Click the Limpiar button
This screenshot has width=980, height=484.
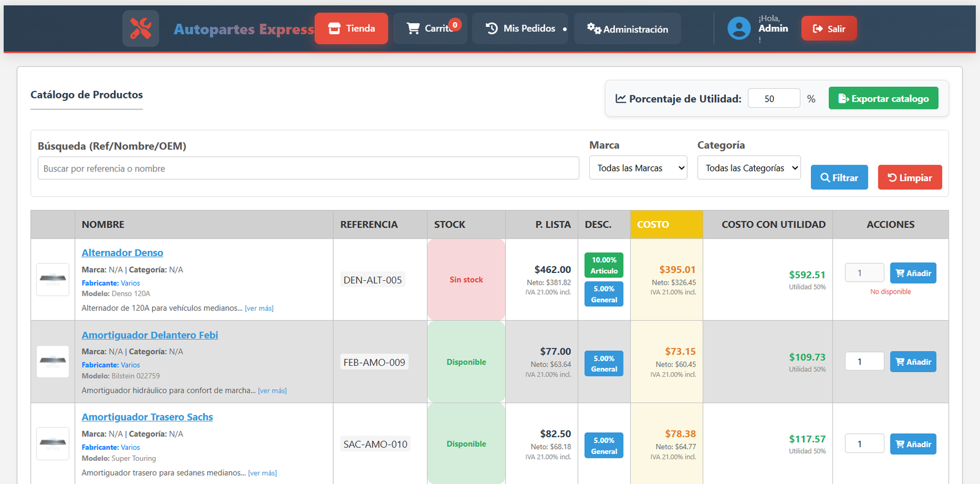pyautogui.click(x=910, y=177)
